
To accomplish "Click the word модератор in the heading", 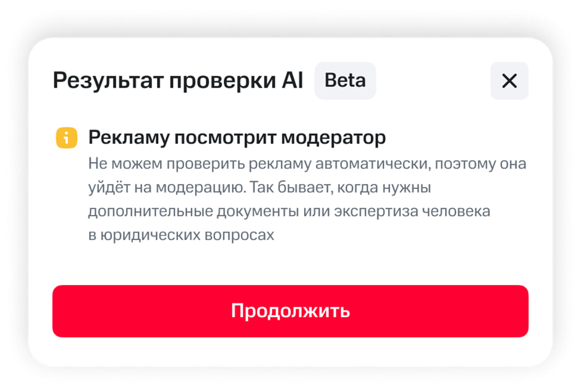I will 333,138.
